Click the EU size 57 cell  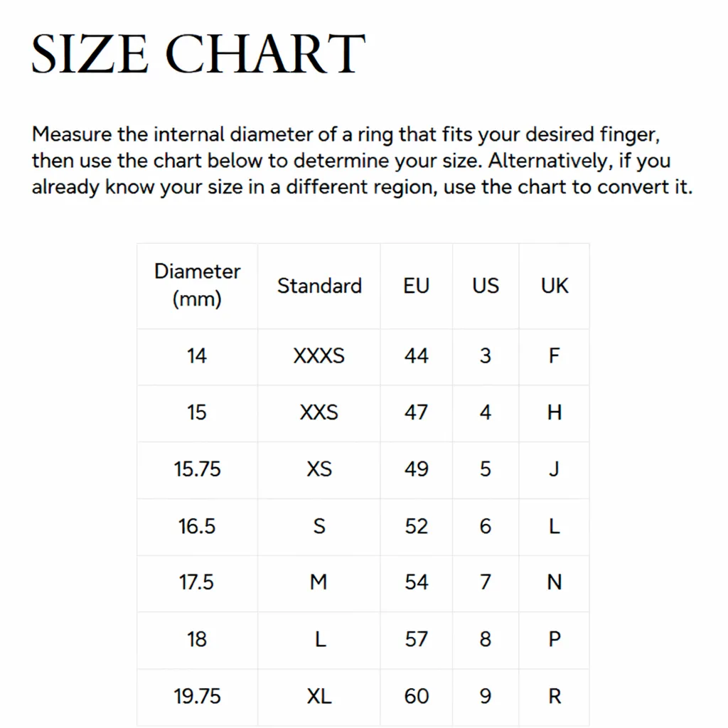pyautogui.click(x=416, y=639)
